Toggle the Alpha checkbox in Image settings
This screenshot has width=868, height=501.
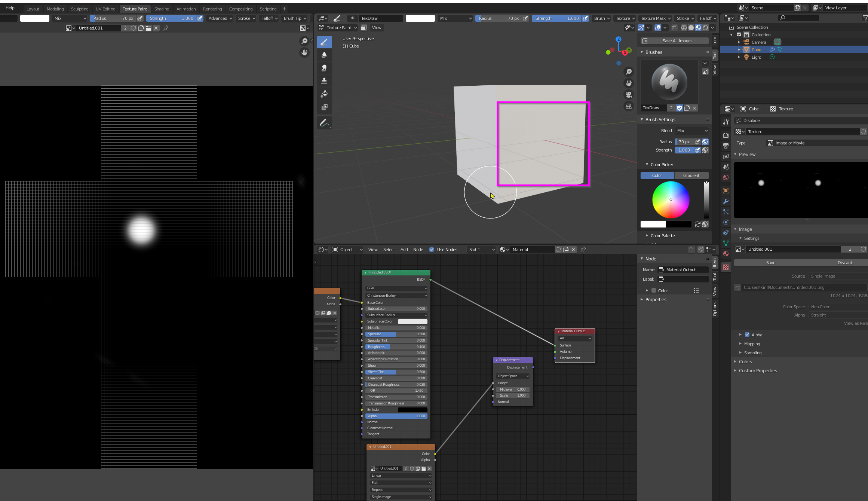(747, 335)
